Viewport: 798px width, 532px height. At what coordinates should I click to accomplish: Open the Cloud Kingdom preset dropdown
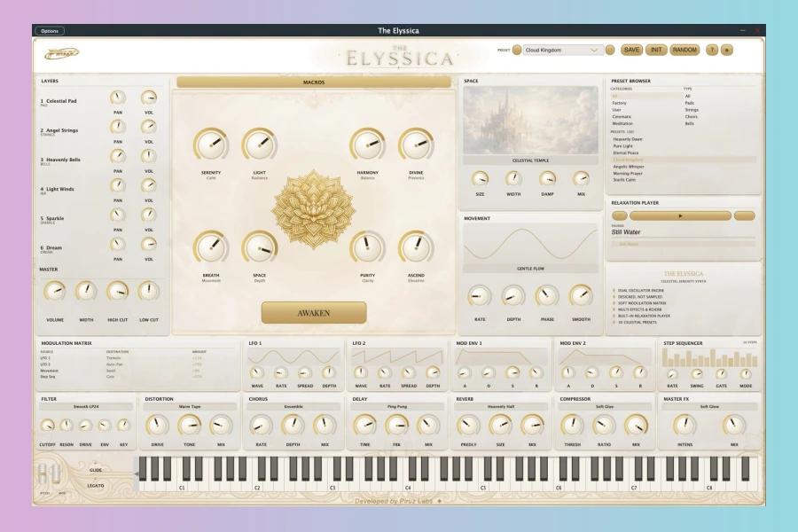563,50
